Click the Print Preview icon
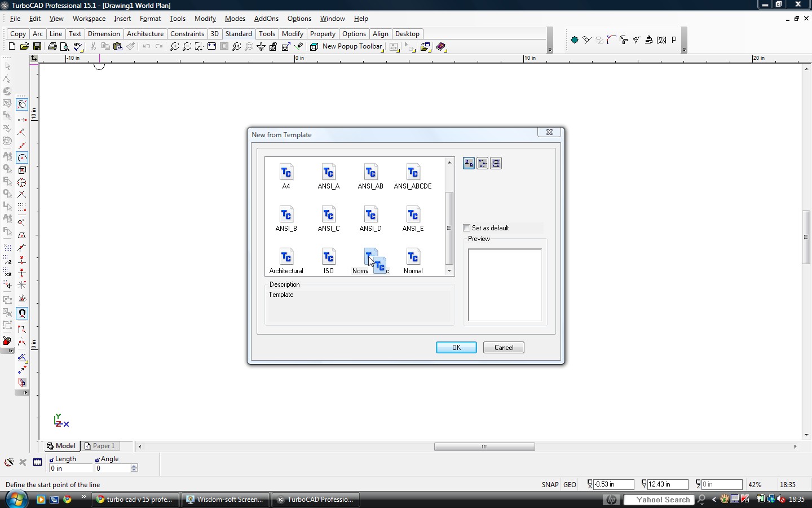Viewport: 812px width, 508px height. pos(65,47)
